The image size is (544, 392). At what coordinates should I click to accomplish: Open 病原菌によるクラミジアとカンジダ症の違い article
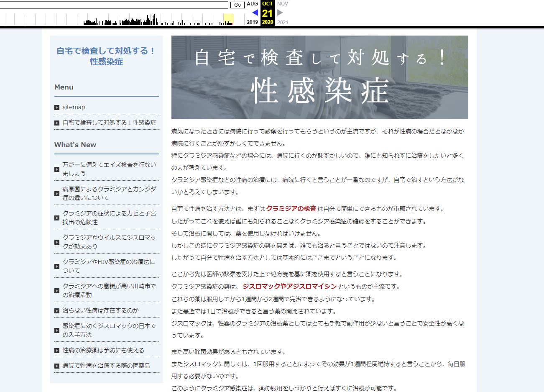pos(109,193)
